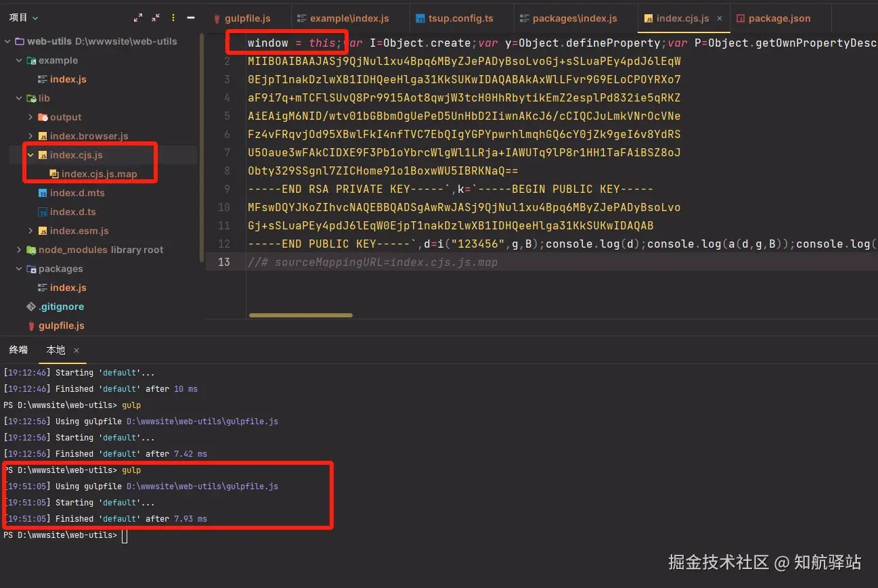Click the expand all icon in project panel
Viewport: 878px width, 588px height.
pyautogui.click(x=138, y=18)
